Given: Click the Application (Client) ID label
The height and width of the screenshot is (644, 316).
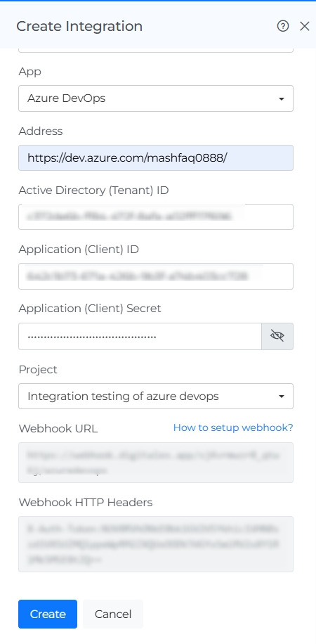Looking at the screenshot, I should coord(79,250).
